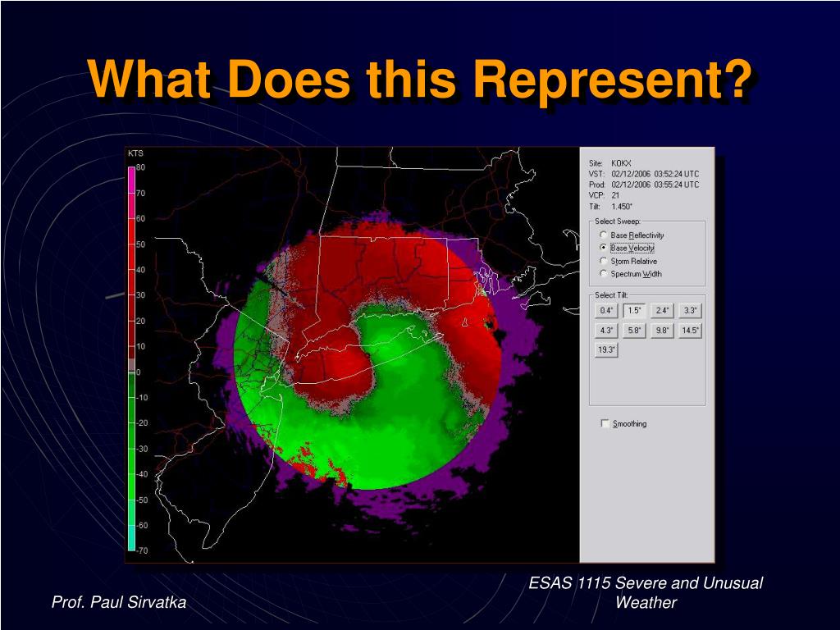
Task: Choose the 5.8° tilt button
Action: tap(634, 331)
